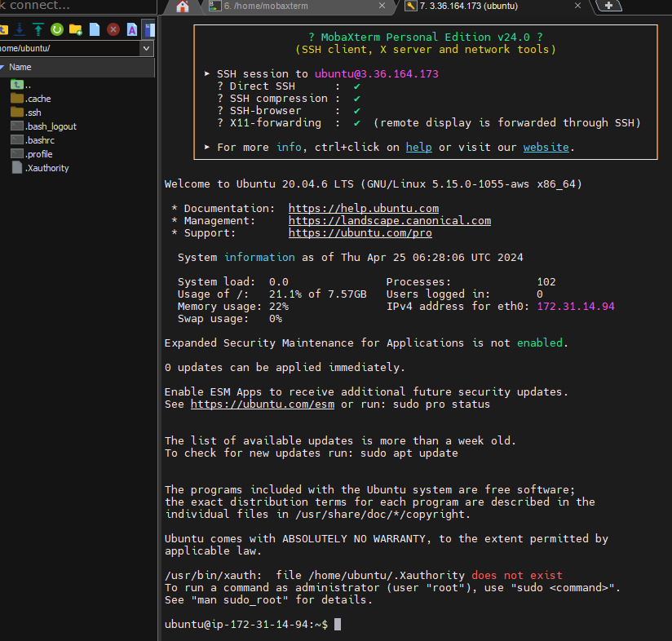Viewport: 672px width, 641px height.
Task: Click the parent directory toolbar icon
Action: click(x=3, y=29)
